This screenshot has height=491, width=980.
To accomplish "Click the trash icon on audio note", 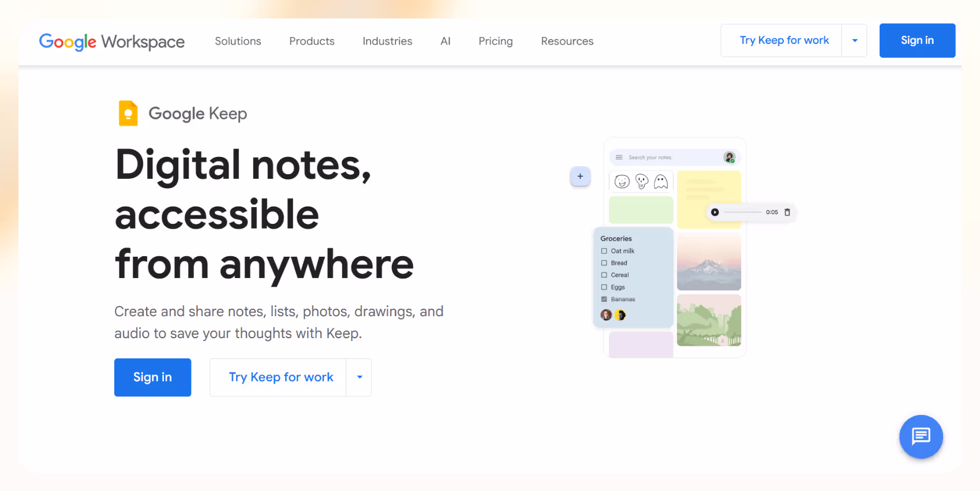I will [787, 212].
